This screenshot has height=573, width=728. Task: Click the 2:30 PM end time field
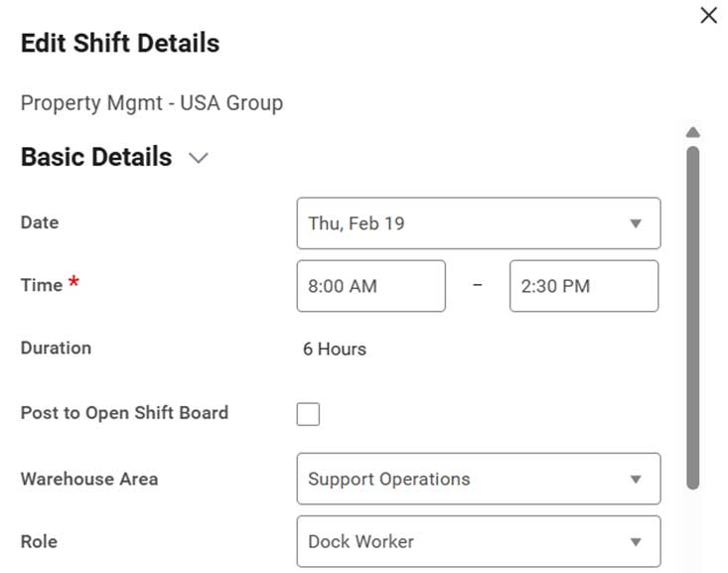point(583,286)
